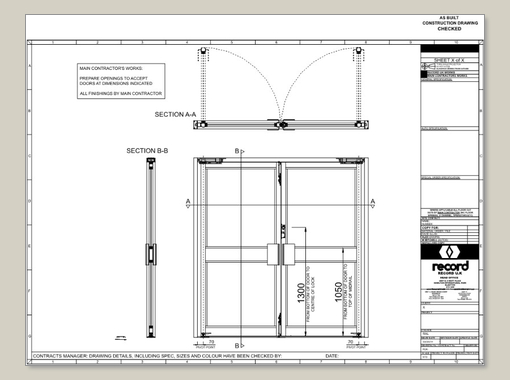Click the black bar at title block top
Image resolution: width=510 pixels, height=380 pixels.
coord(450,49)
